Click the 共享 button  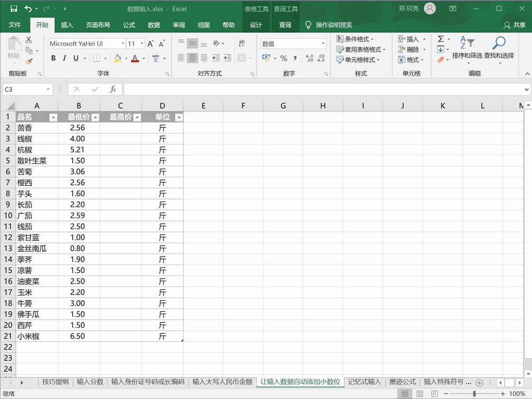coord(519,25)
